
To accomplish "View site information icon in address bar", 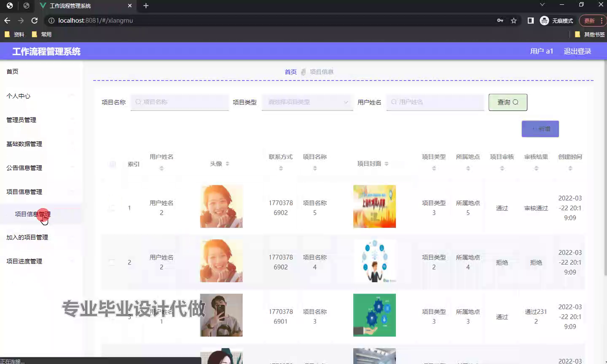I will 51,21.
